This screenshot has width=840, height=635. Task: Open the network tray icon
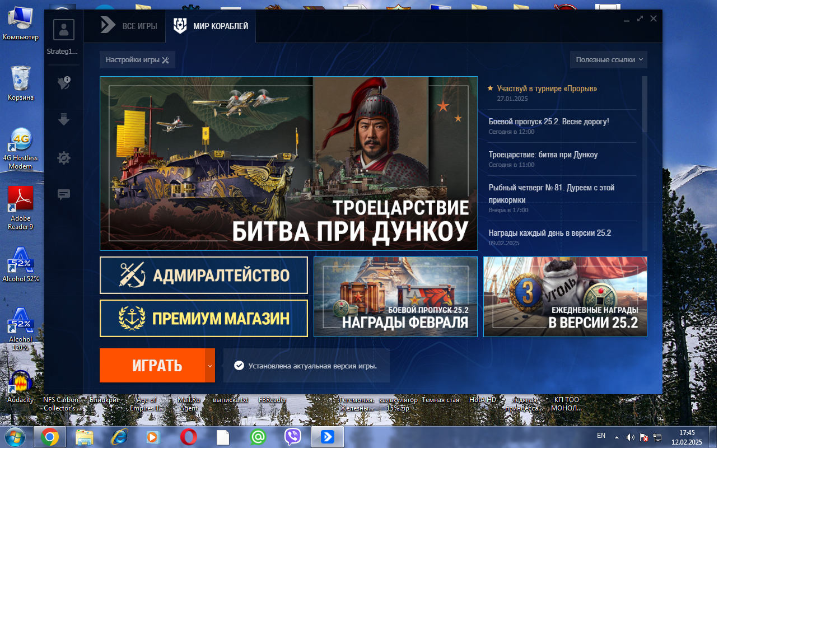[657, 437]
